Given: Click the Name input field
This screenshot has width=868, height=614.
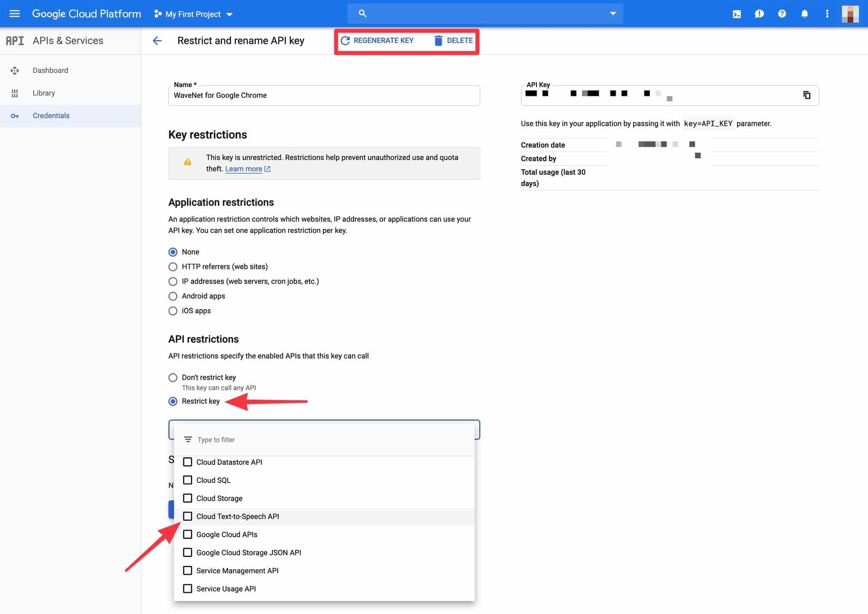Looking at the screenshot, I should pyautogui.click(x=324, y=96).
